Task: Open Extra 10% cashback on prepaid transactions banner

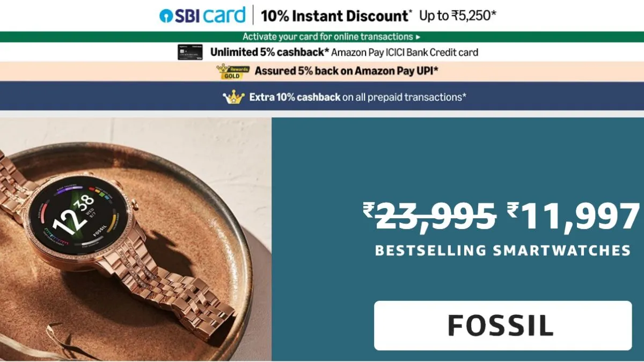Action: pos(322,97)
